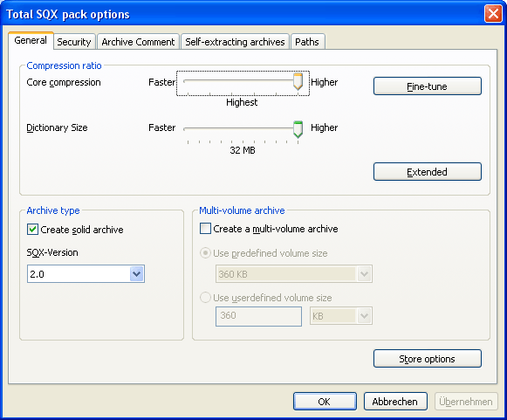Click the Store options button
This screenshot has height=420, width=507.
pos(427,359)
